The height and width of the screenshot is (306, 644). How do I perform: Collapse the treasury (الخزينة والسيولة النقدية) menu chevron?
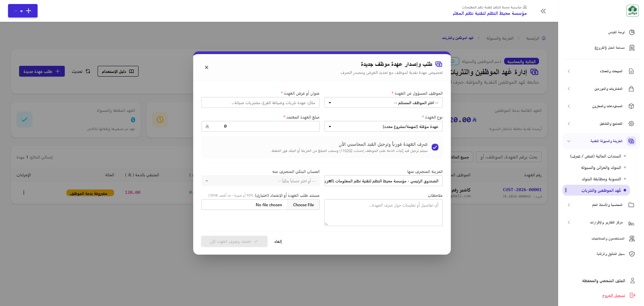[569, 141]
